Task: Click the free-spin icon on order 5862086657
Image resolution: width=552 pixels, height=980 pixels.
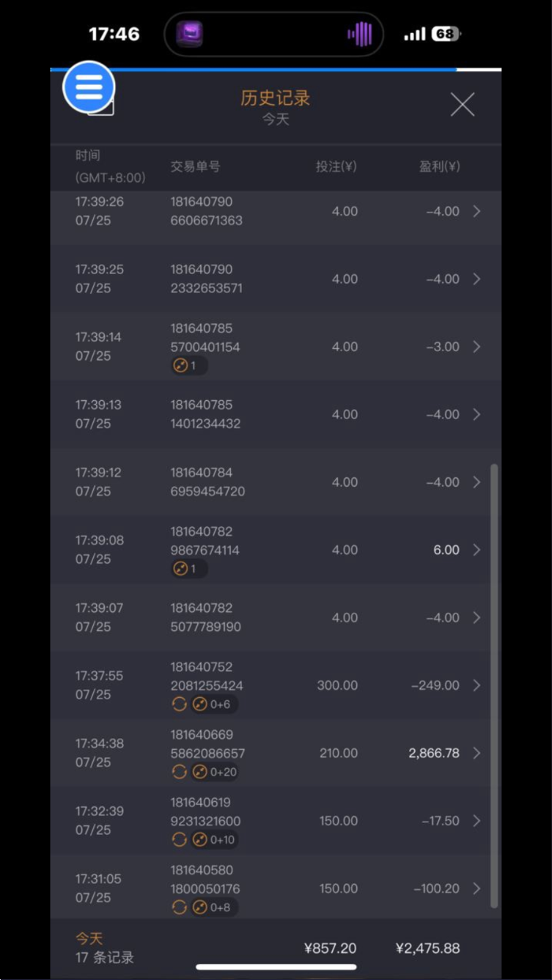Action: pos(200,772)
